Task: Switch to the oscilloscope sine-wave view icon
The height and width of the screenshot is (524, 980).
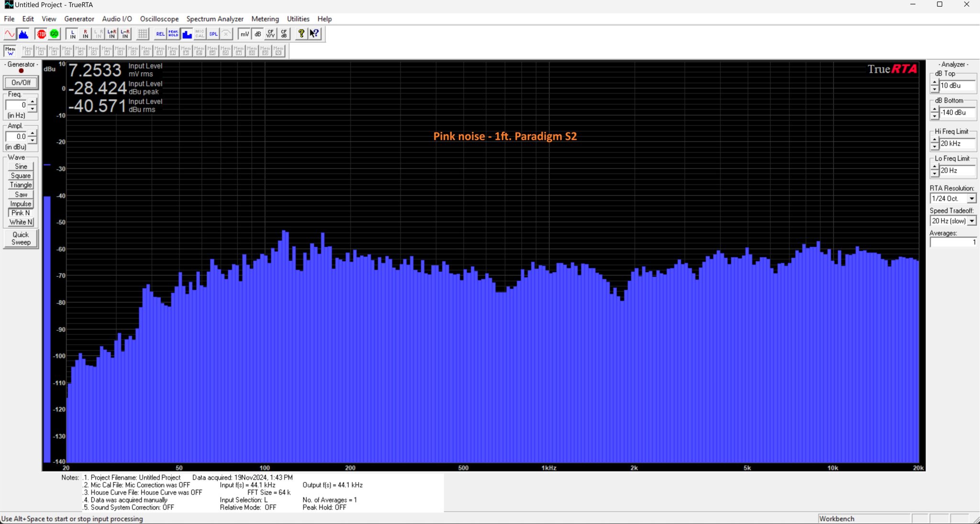Action: (x=10, y=34)
